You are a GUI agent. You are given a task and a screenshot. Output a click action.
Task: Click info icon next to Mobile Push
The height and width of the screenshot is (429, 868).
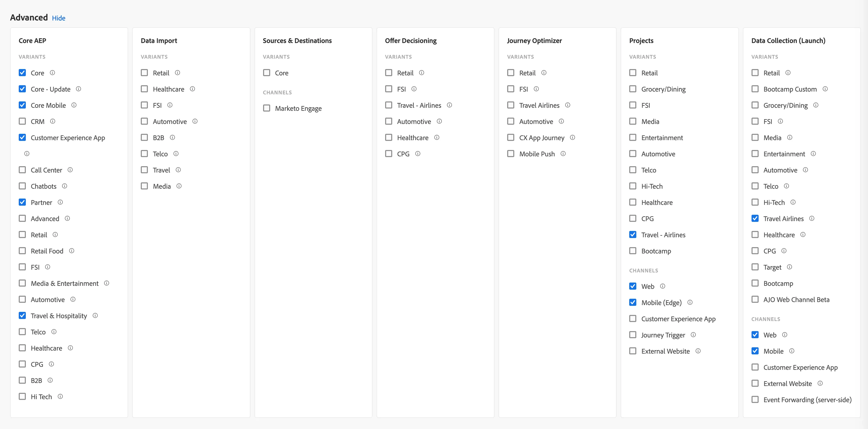(x=563, y=154)
